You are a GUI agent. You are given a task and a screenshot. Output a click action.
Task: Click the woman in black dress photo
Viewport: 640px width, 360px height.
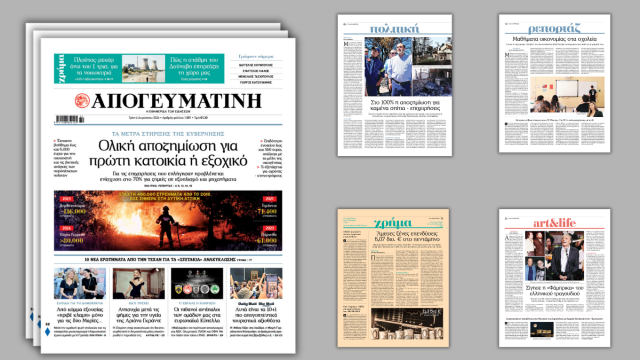point(139,284)
